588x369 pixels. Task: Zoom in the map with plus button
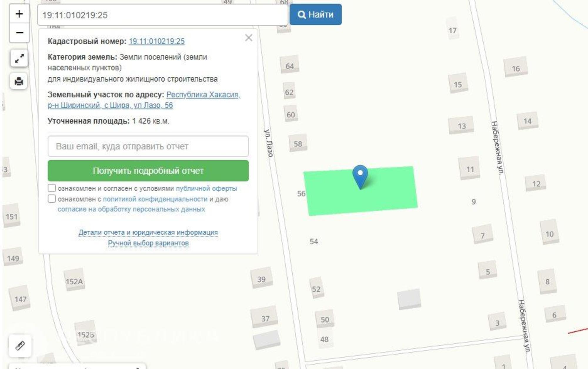tap(19, 14)
